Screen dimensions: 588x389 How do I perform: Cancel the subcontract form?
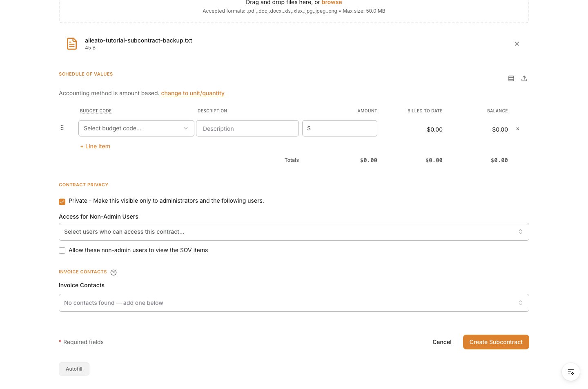pos(442,342)
